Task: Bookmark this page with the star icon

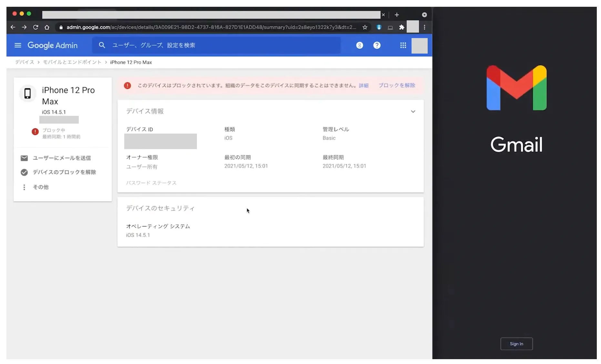Action: click(x=365, y=27)
